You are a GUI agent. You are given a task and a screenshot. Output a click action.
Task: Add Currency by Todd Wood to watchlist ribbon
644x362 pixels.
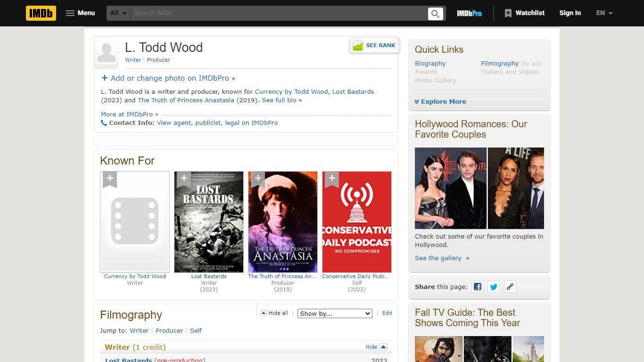[x=110, y=179]
